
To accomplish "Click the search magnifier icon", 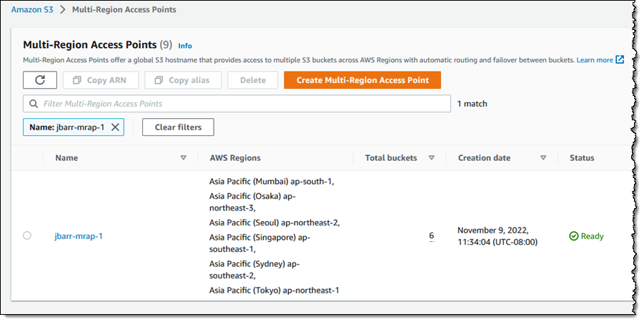I will [34, 104].
